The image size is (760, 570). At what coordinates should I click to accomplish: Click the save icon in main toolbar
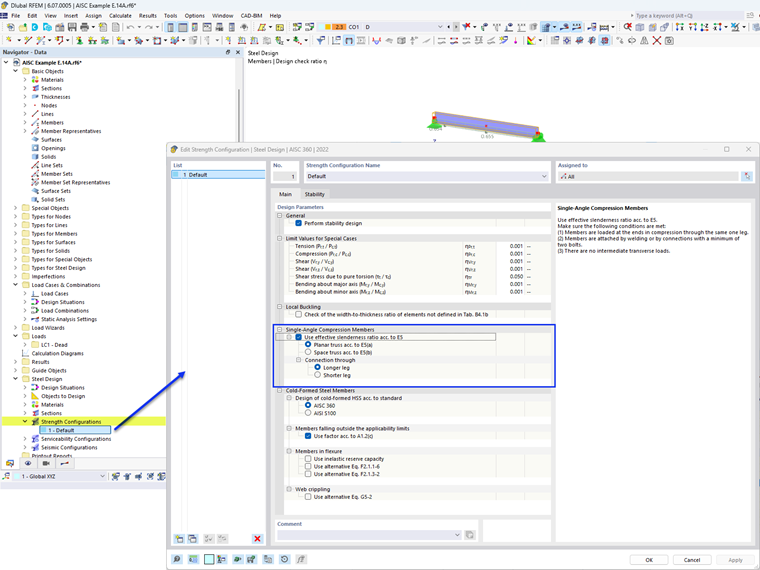tap(72, 27)
